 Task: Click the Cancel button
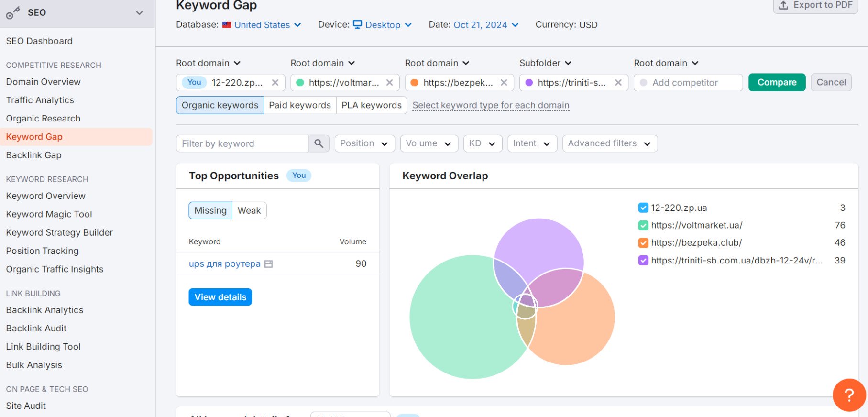click(831, 82)
